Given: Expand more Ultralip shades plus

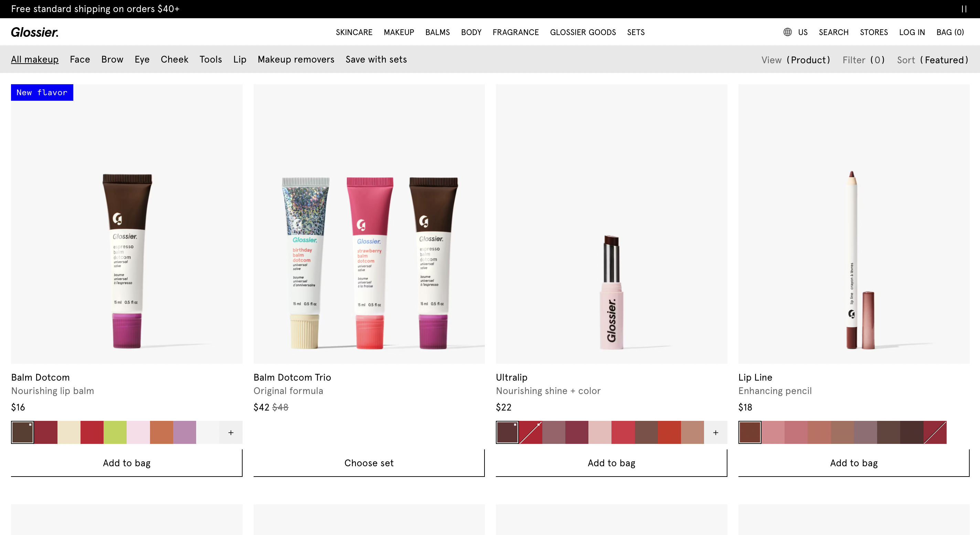Looking at the screenshot, I should coord(715,432).
